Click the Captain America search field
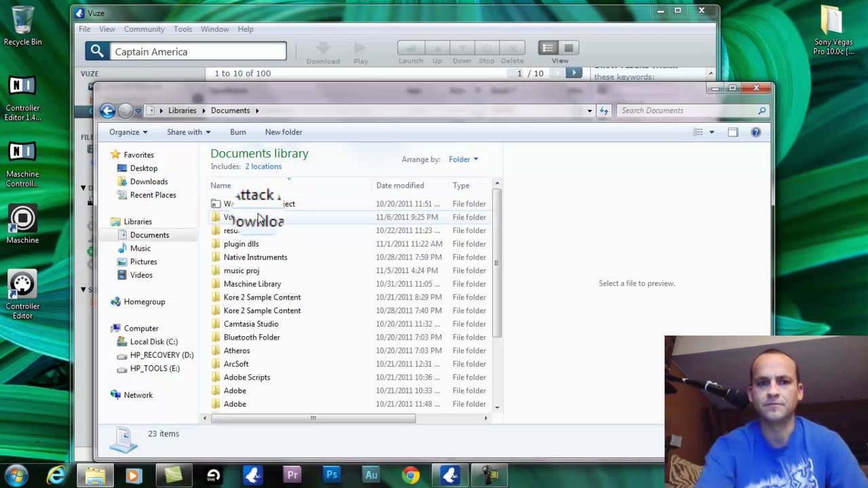Screen dimensions: 868x488 tap(198, 52)
